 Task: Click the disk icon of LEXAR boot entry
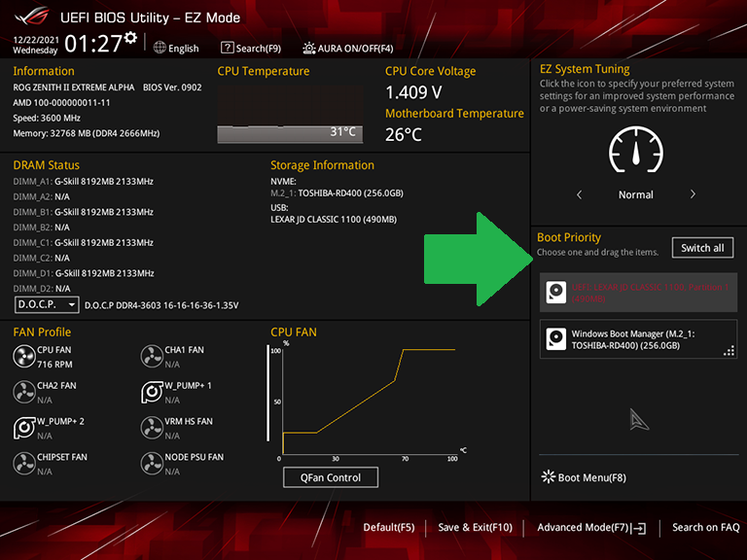pos(555,293)
